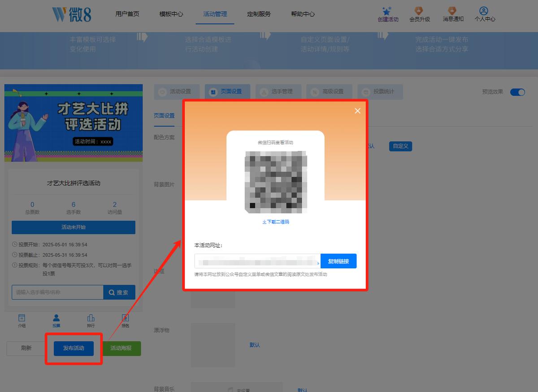Screen dimensions: 538x392
Task: Toggle the 预览效果 switch
Action: (518, 92)
